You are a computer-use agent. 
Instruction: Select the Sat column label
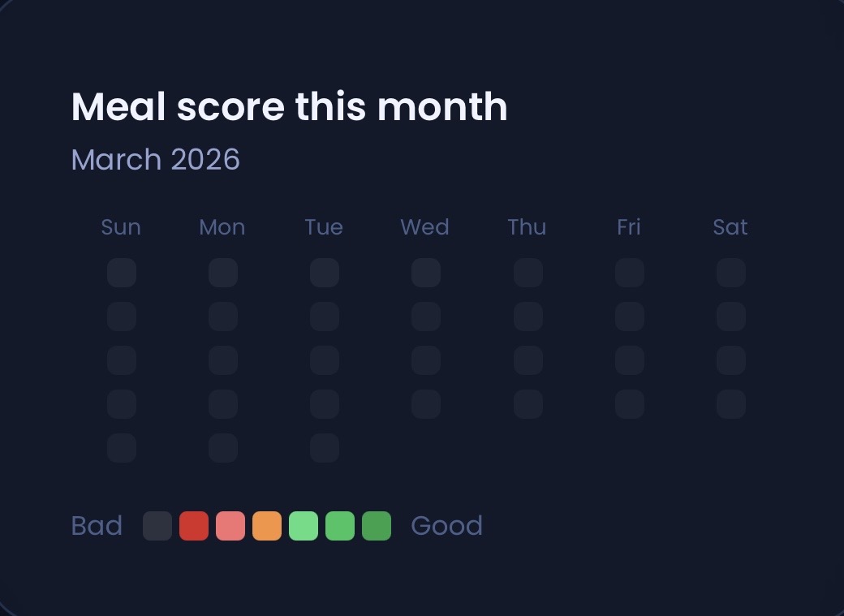(730, 227)
